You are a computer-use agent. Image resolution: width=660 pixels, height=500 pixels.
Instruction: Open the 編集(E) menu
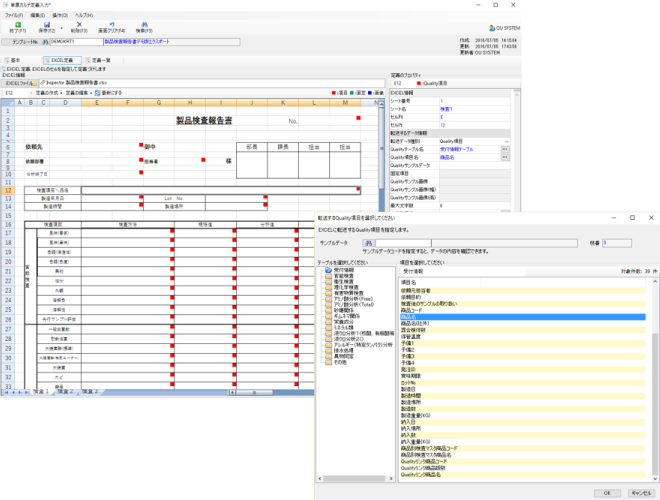(x=37, y=15)
